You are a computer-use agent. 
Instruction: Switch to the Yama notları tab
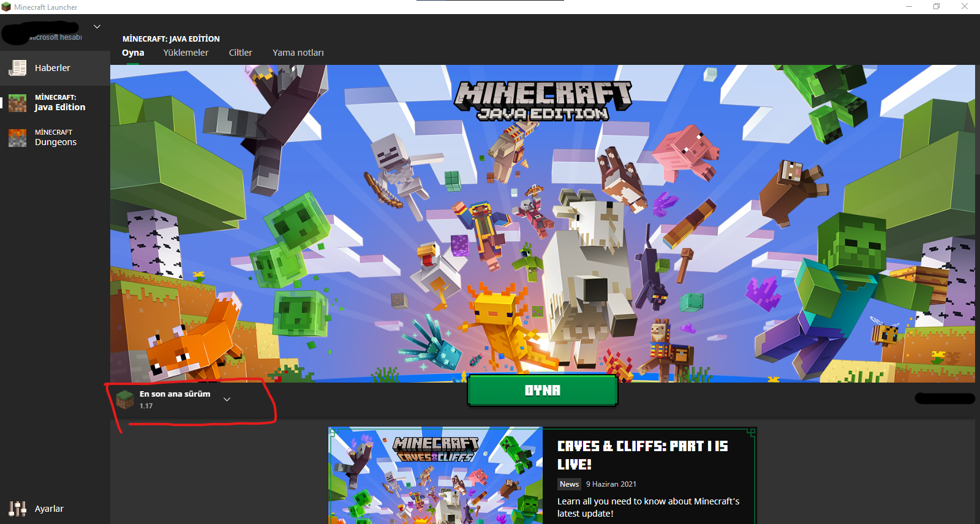click(298, 53)
